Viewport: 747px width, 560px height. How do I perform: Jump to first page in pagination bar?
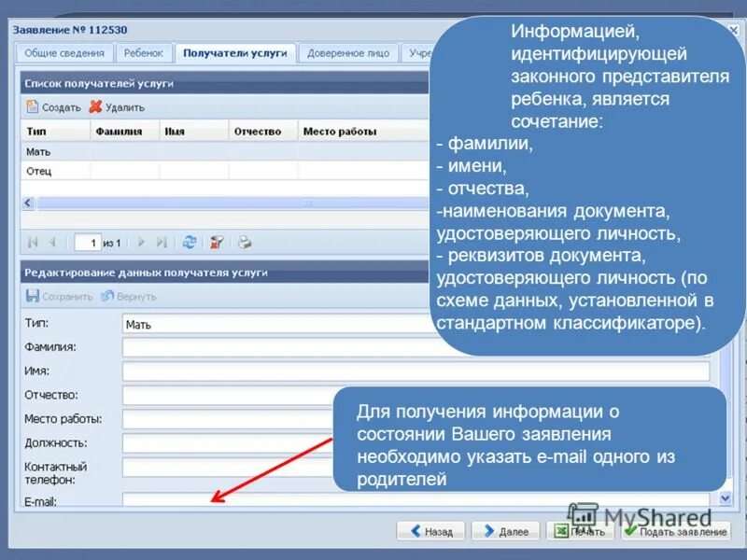32,240
